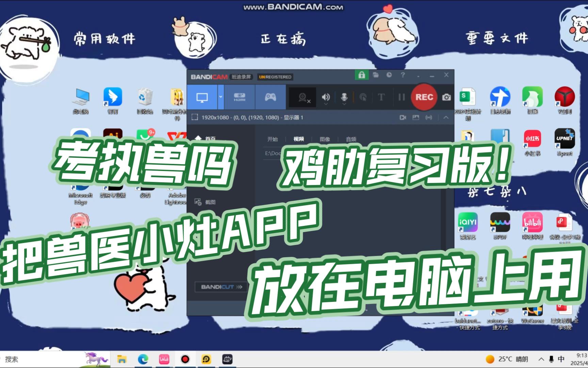Screen dimensions: 588x368
Task: Select the game recording mode (gamepad icon)
Action: pos(271,97)
